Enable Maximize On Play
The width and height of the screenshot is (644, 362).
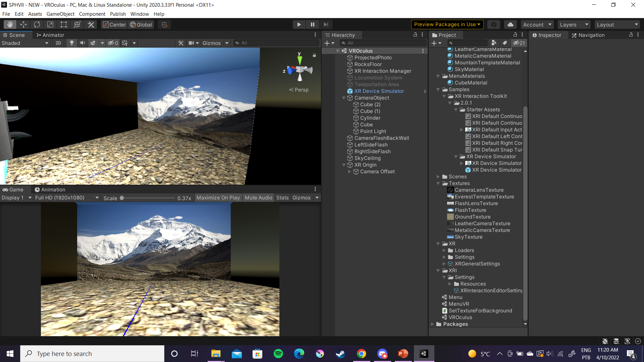pyautogui.click(x=218, y=198)
